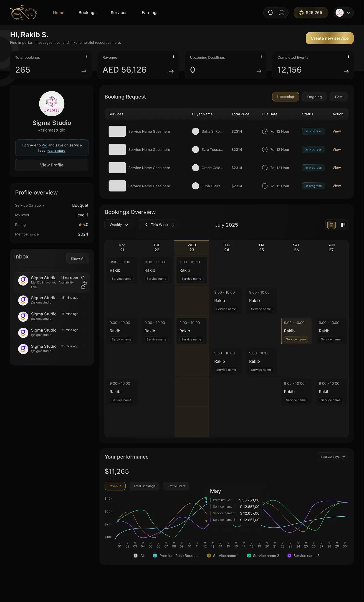Click Show All in Inbox
The height and width of the screenshot is (602, 364).
[78, 258]
